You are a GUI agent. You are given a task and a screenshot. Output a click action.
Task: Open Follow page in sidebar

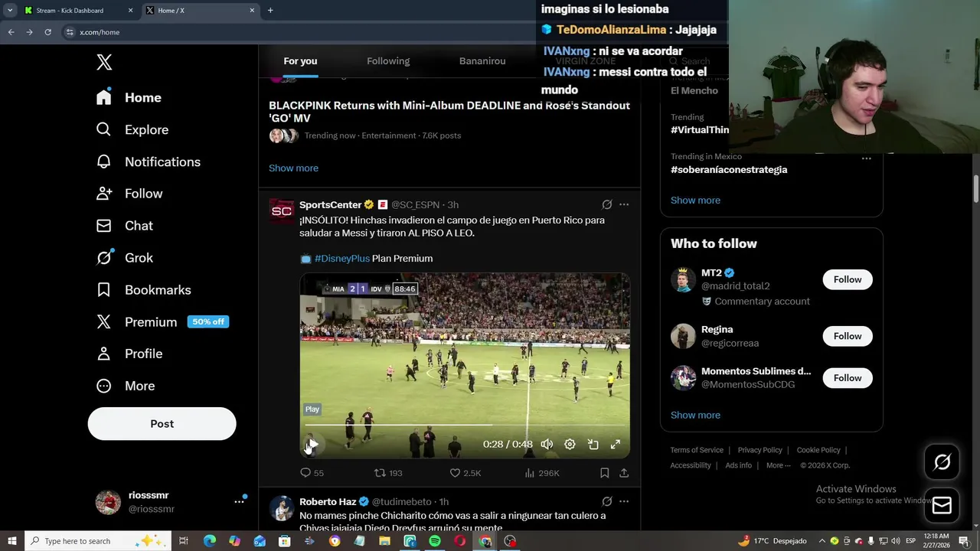point(129,194)
